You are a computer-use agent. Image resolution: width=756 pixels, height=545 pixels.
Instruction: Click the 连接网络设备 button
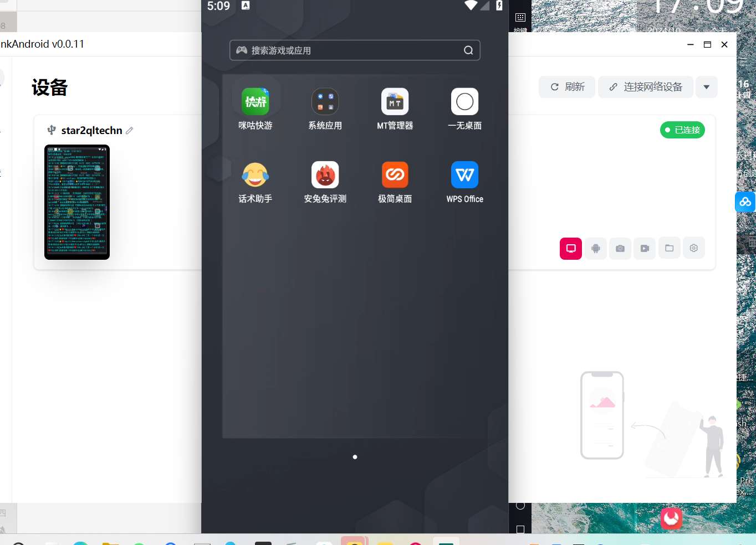pos(646,87)
